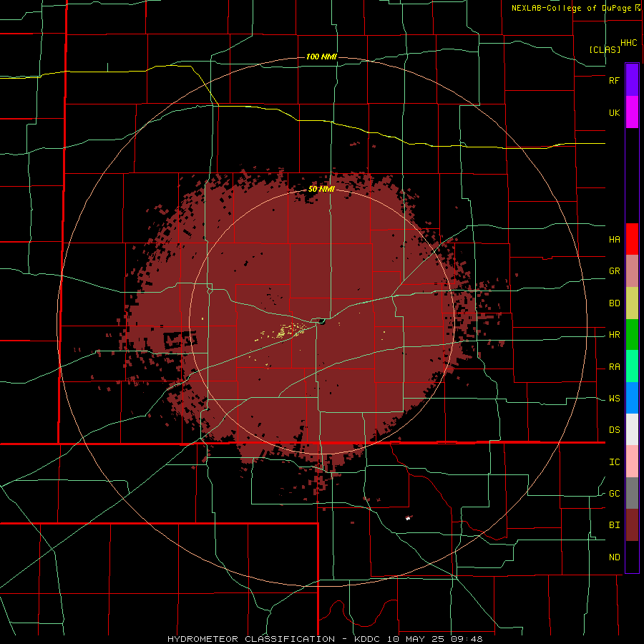Click the WS legend label
This screenshot has height=644, width=644.
pos(614,399)
